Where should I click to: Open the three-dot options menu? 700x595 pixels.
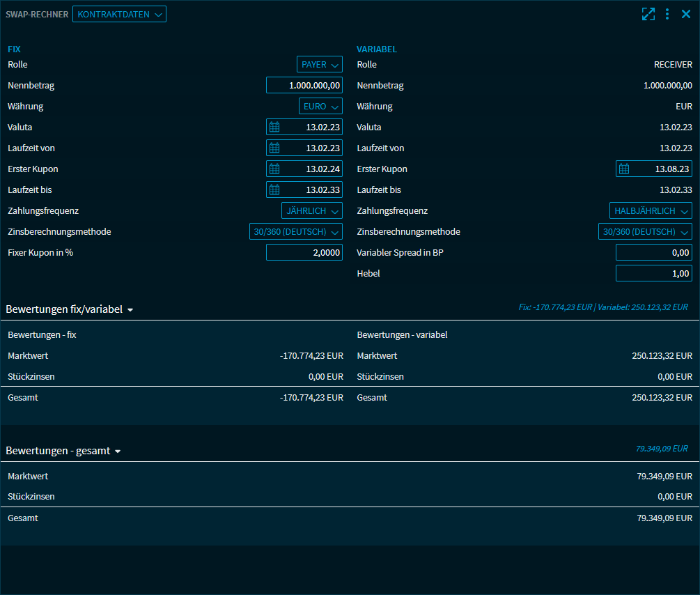point(667,14)
